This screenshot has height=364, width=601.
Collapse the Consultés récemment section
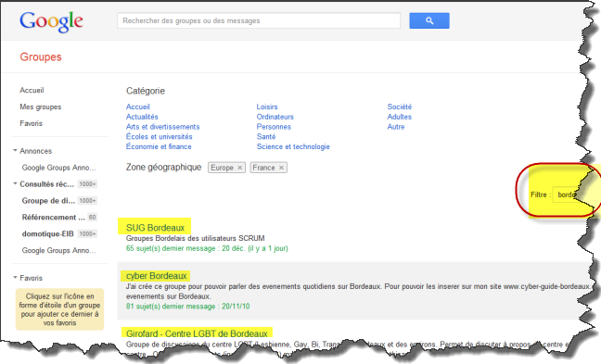16,183
